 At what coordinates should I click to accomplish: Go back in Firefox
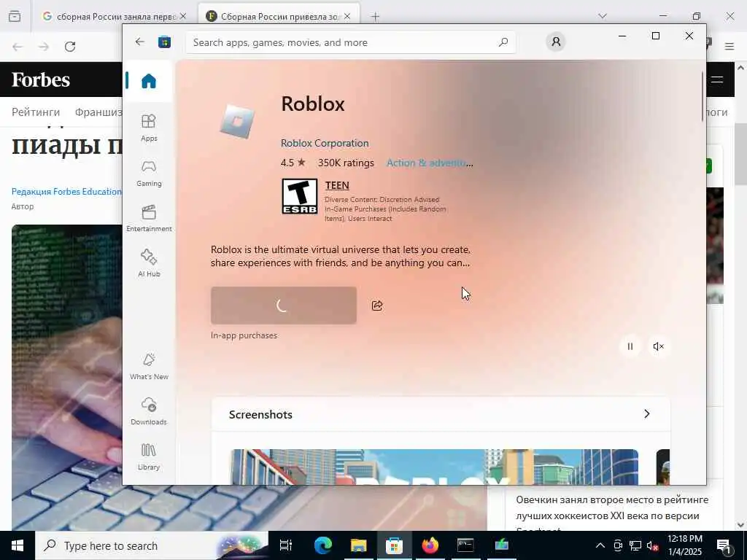coord(18,47)
